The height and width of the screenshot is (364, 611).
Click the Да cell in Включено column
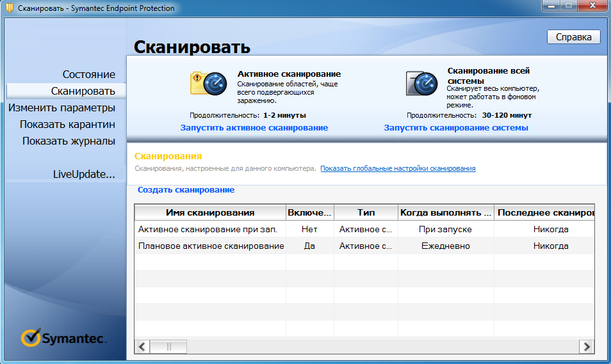pos(309,246)
